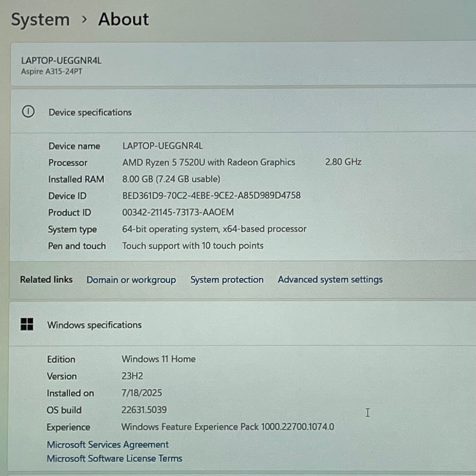Go back to System in the breadcrumb

40,20
